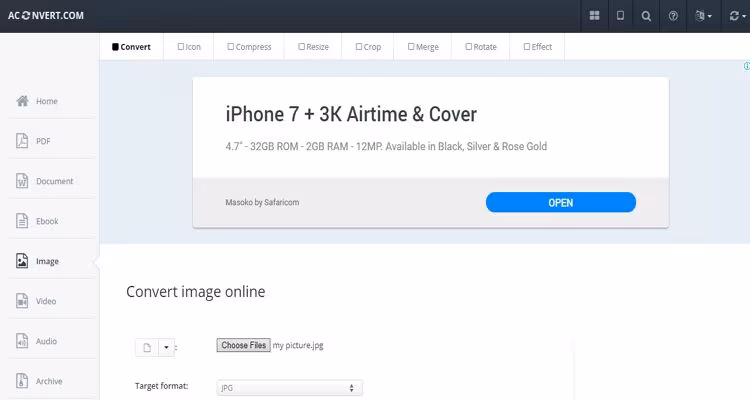Click the iPhone 7 + 3K Airtime ad headline
Viewport: 750px width, 400px height.
tap(351, 114)
